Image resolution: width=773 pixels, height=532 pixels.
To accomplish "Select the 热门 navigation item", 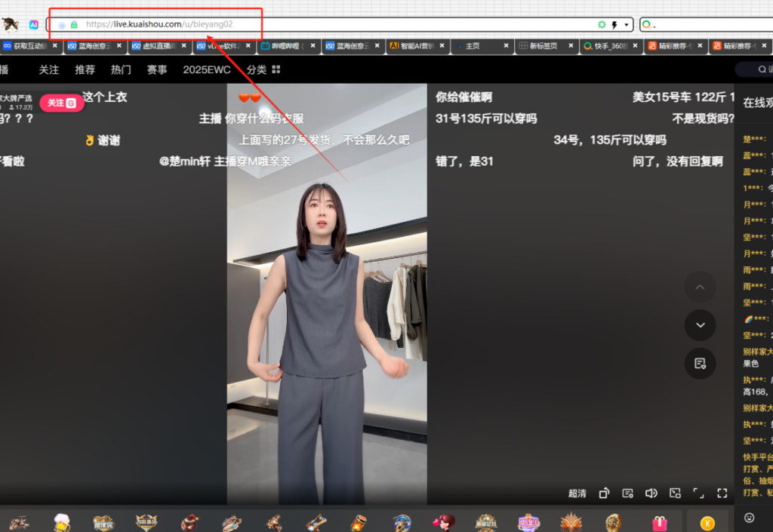I will [121, 69].
